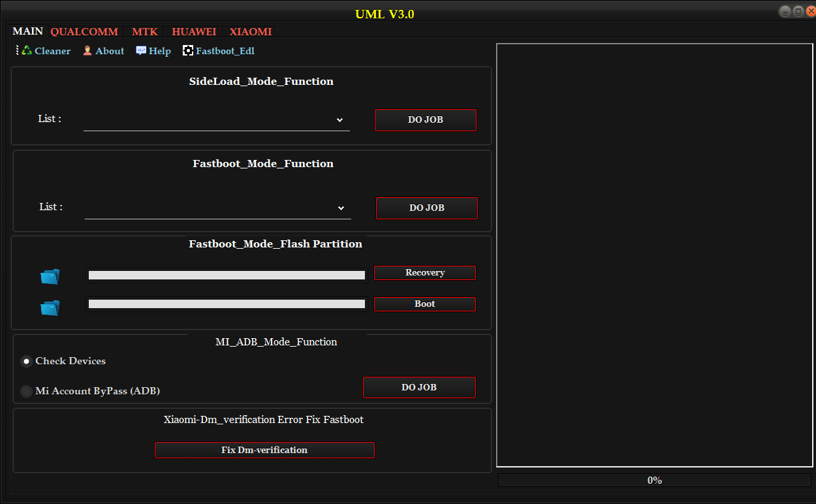Click the Recovery image path field

[x=225, y=275]
